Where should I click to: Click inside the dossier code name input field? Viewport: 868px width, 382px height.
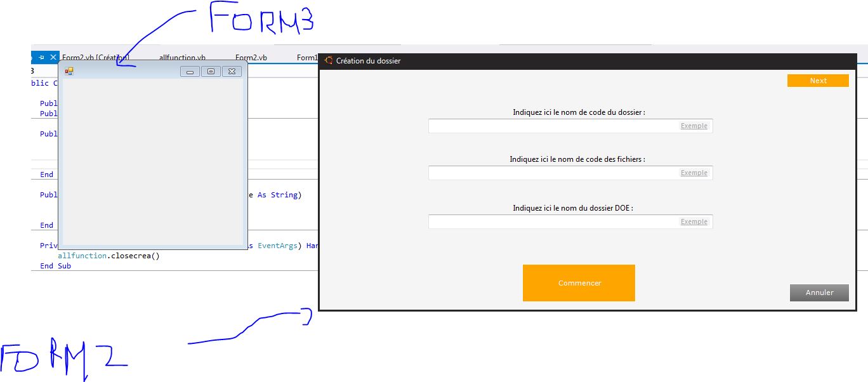pyautogui.click(x=552, y=126)
